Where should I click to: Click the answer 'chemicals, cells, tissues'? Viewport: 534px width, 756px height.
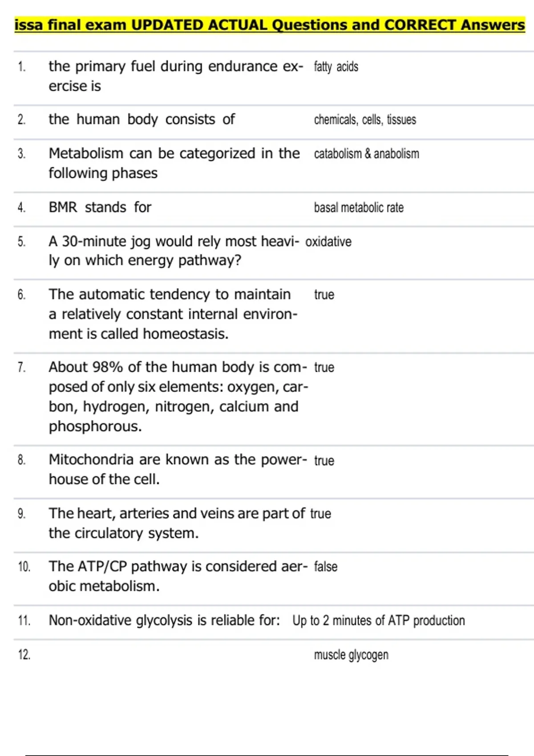(x=365, y=120)
